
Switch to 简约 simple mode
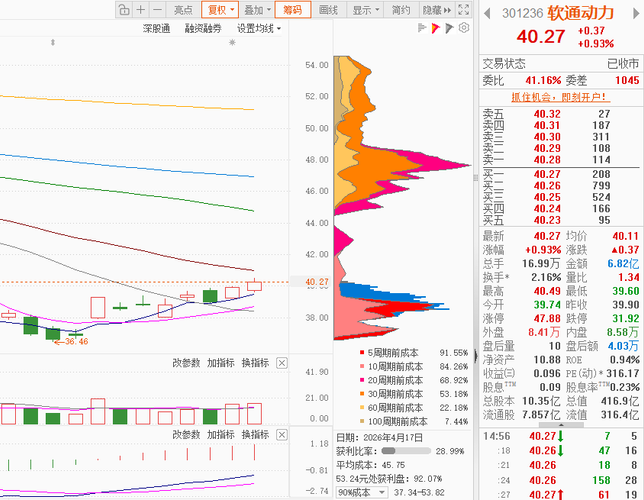pyautogui.click(x=400, y=9)
